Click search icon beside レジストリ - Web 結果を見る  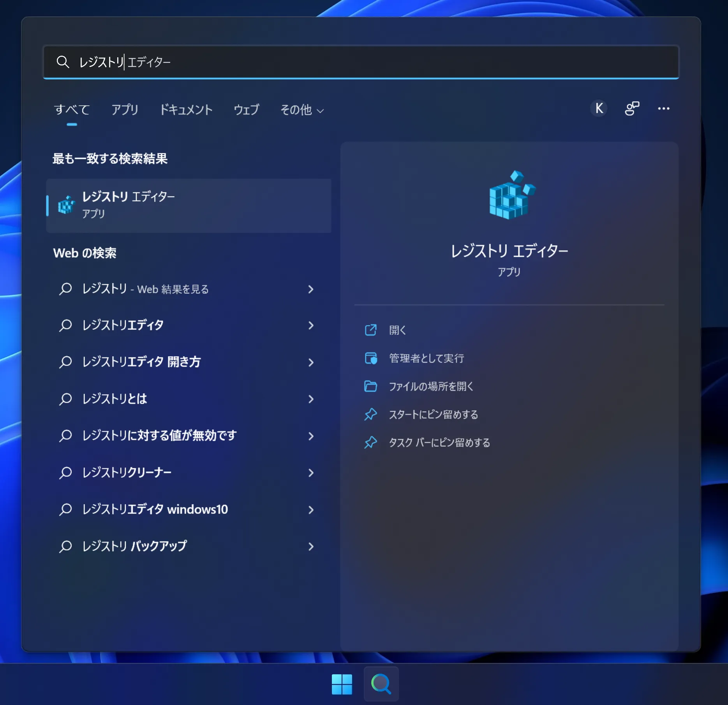(x=65, y=289)
